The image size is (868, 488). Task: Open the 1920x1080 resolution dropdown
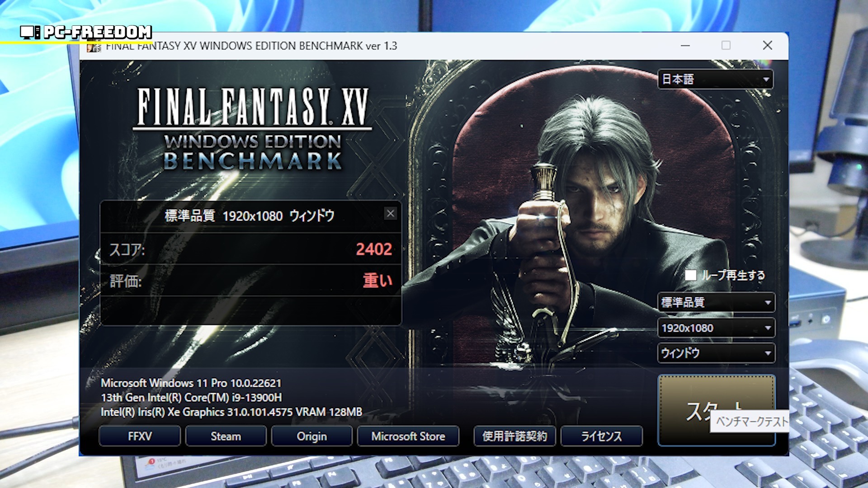716,328
